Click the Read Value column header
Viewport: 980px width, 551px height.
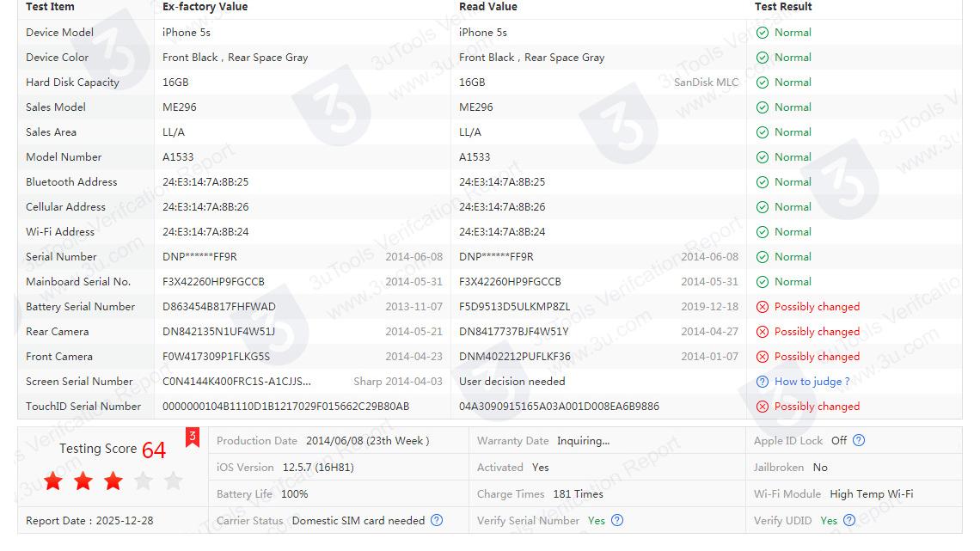[487, 7]
